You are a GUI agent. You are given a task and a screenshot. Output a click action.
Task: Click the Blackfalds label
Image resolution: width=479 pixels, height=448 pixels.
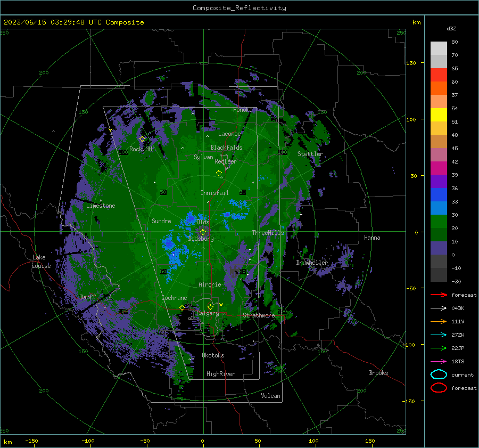226,148
